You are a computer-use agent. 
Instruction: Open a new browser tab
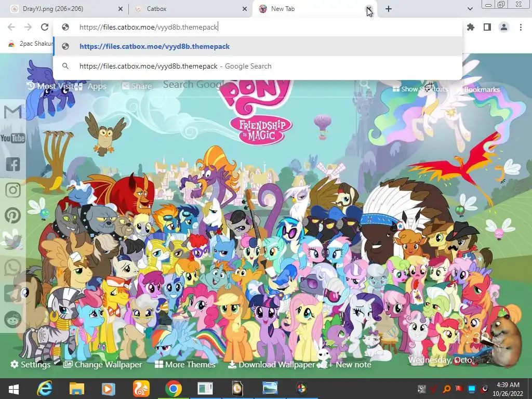(x=389, y=9)
